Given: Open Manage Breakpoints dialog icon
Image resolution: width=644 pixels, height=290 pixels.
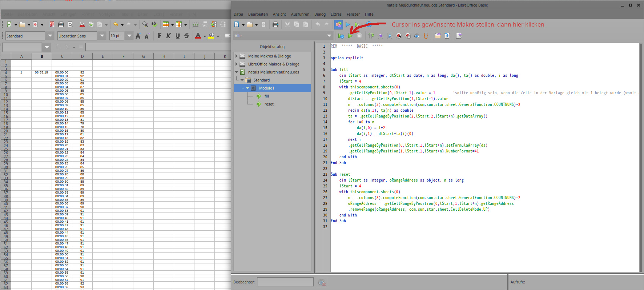Looking at the screenshot, I should coord(408,36).
